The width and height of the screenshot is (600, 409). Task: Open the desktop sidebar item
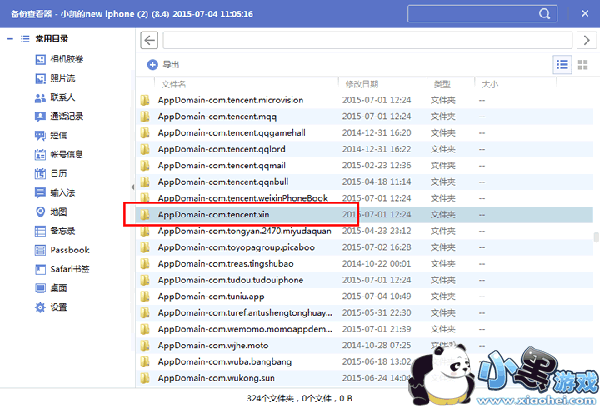(51, 288)
